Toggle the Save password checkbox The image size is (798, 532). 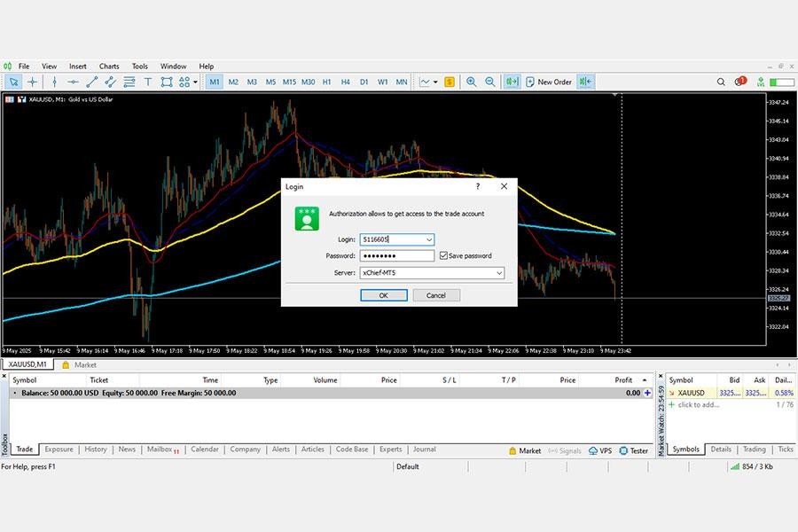(x=443, y=255)
